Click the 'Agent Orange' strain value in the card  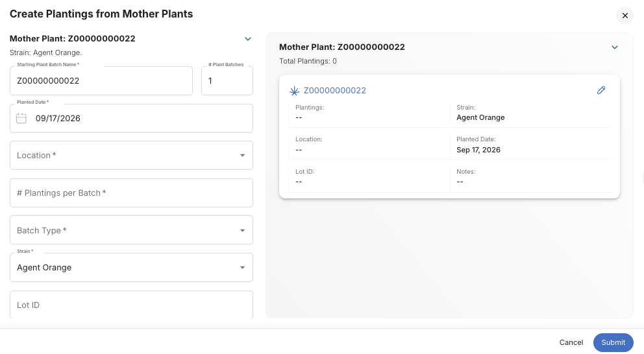click(480, 117)
